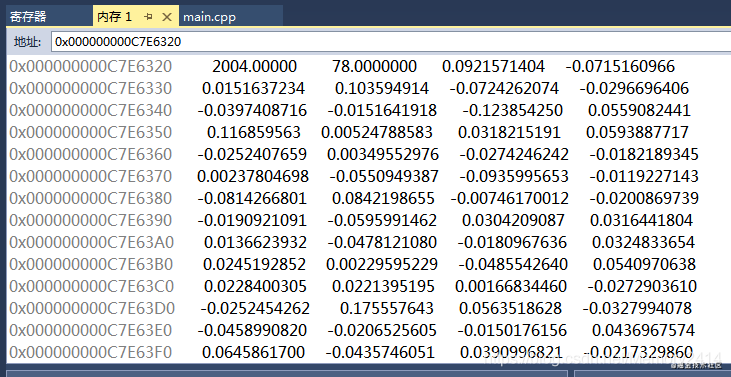Click the value -0.0478121080
The height and width of the screenshot is (377, 731).
(382, 242)
